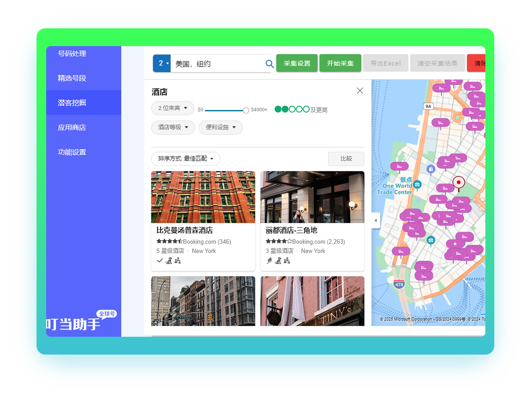Collapse the hotel list with map arrow

[x=376, y=220]
